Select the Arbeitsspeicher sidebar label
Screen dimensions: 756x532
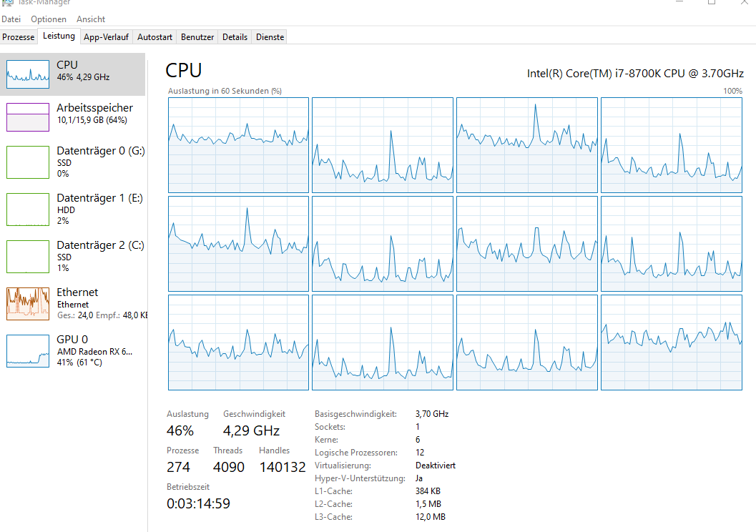[x=94, y=108]
